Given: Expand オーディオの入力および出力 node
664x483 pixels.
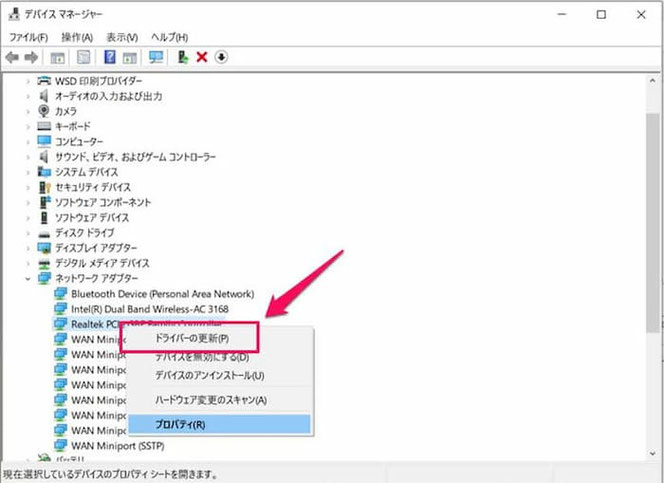Looking at the screenshot, I should click(28, 96).
